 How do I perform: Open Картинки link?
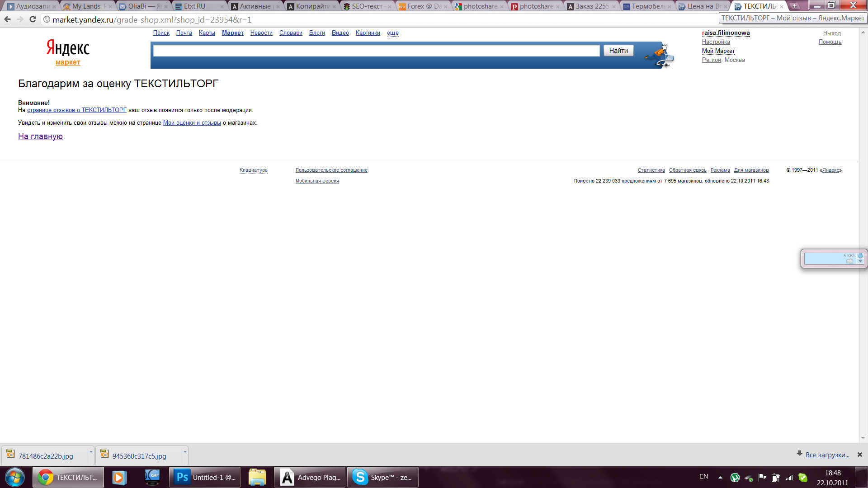point(368,33)
